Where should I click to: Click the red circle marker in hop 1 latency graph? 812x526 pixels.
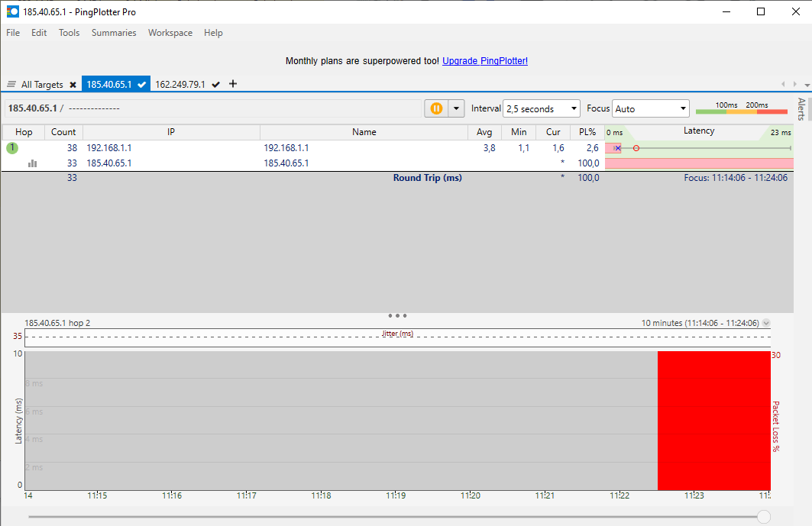pyautogui.click(x=636, y=148)
